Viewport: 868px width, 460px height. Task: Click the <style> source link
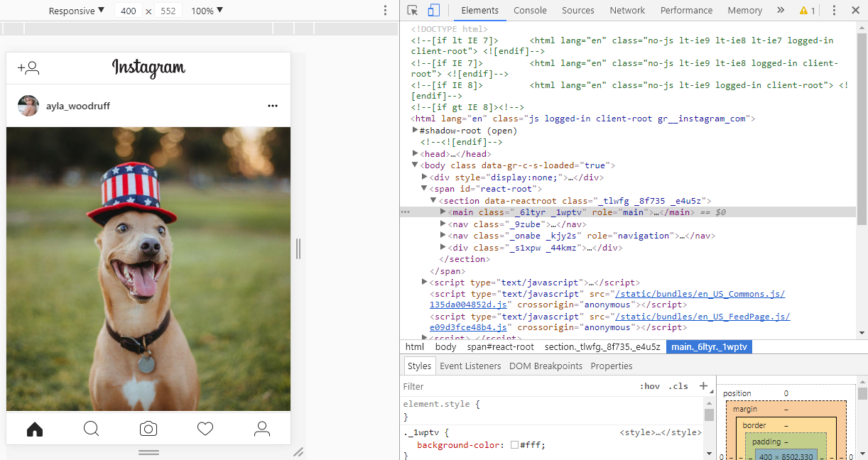coord(661,432)
